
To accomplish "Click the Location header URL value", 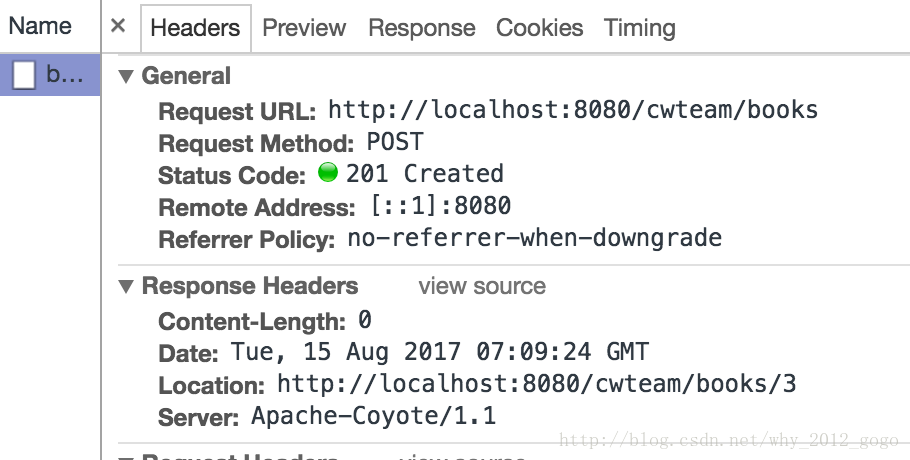I will [x=537, y=384].
